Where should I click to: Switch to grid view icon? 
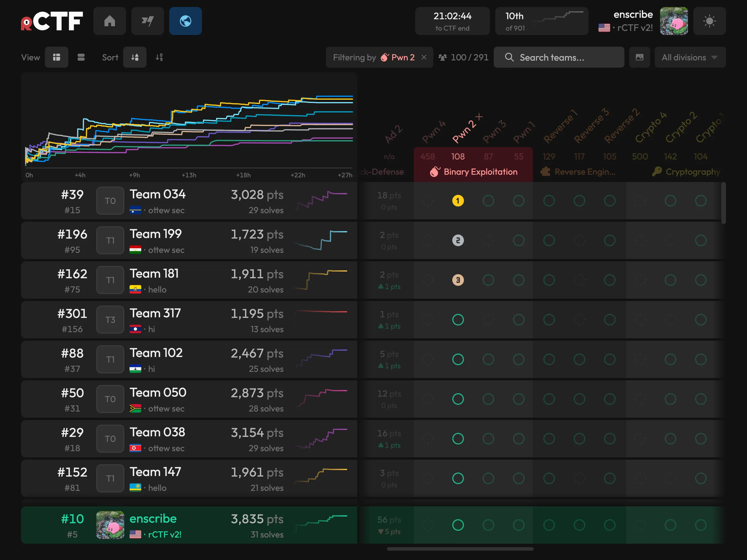click(56, 57)
